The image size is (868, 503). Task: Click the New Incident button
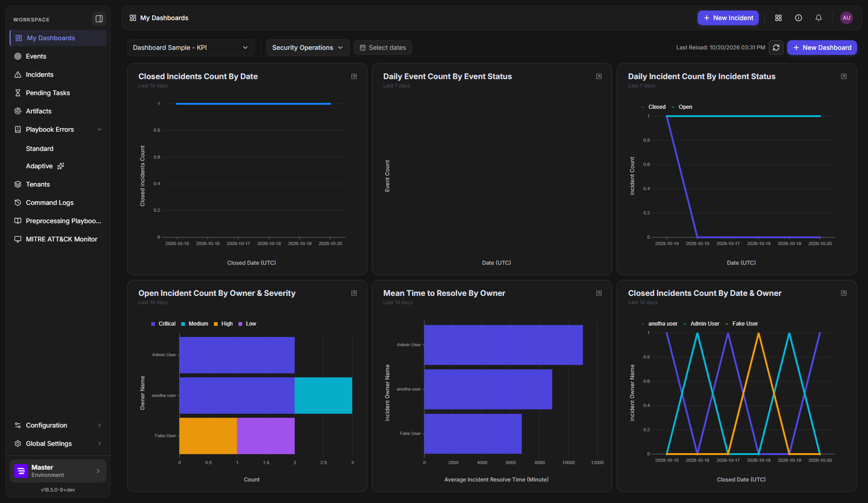(x=728, y=18)
